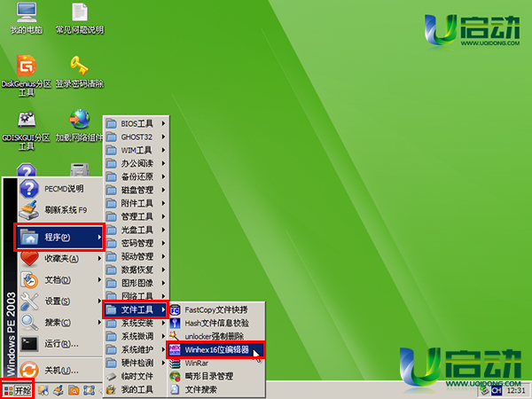Click the 登录密码清除 key icon
Screen dimensions: 532x399
click(80, 72)
